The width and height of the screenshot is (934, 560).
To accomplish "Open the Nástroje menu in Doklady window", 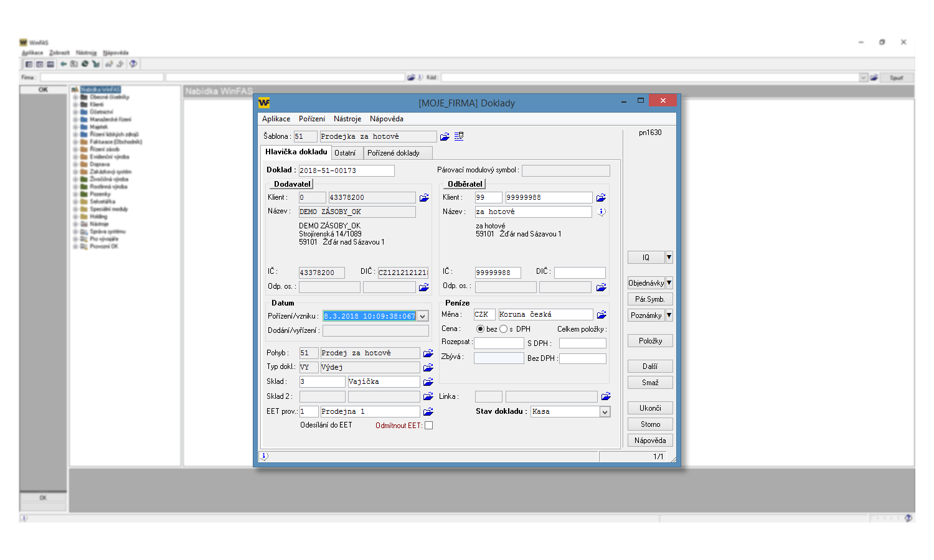I will tap(347, 119).
